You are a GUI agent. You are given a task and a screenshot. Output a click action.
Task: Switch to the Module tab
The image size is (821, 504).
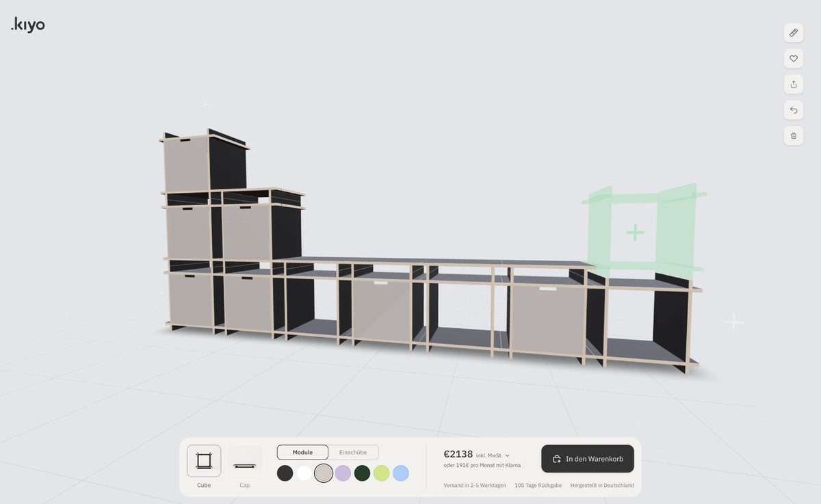coord(302,452)
